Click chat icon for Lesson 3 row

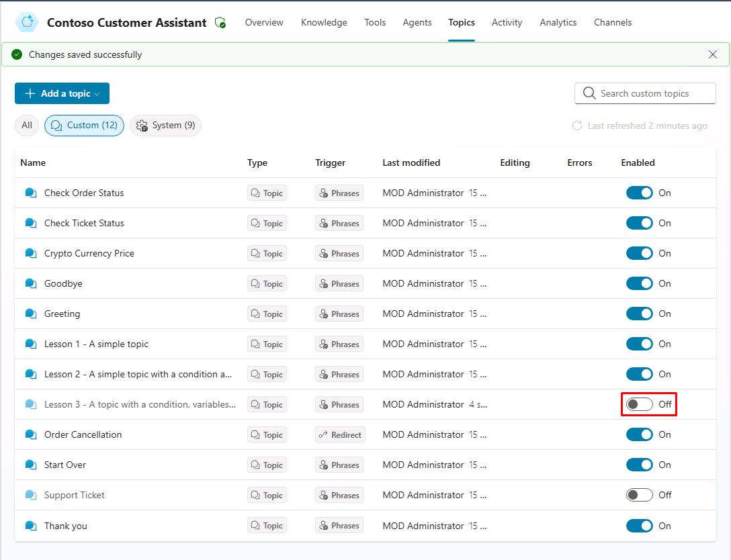[31, 404]
